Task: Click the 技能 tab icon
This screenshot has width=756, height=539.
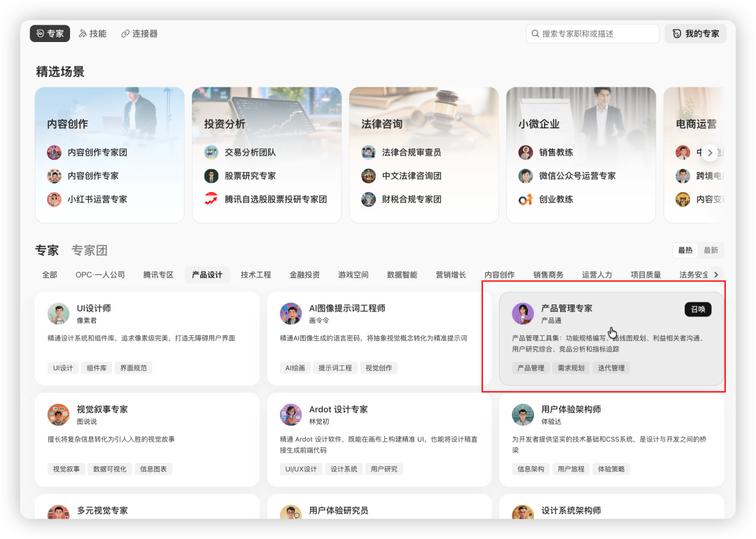Action: tap(83, 34)
